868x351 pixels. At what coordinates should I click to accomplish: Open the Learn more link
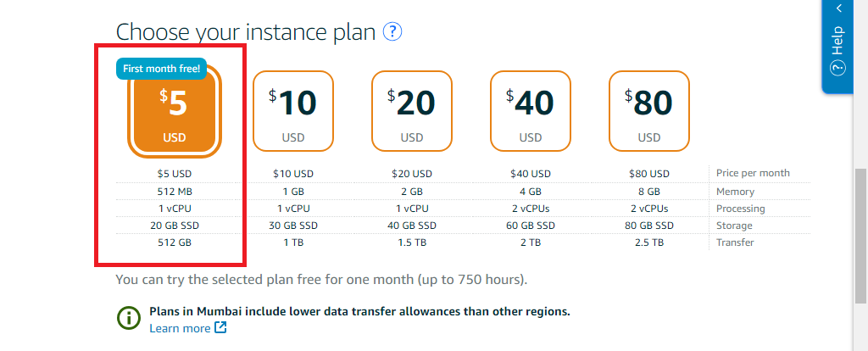point(180,328)
